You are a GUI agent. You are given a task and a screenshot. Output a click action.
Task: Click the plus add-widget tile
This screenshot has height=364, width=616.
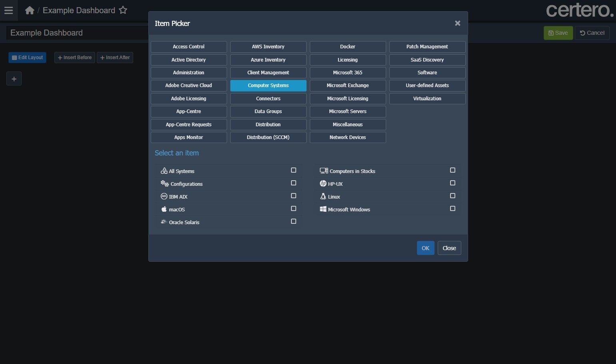pyautogui.click(x=14, y=79)
